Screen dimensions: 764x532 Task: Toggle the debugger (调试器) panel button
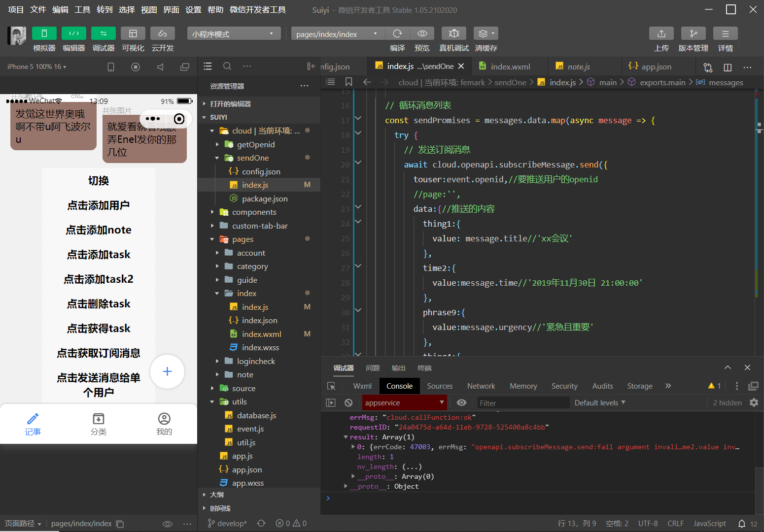click(104, 33)
